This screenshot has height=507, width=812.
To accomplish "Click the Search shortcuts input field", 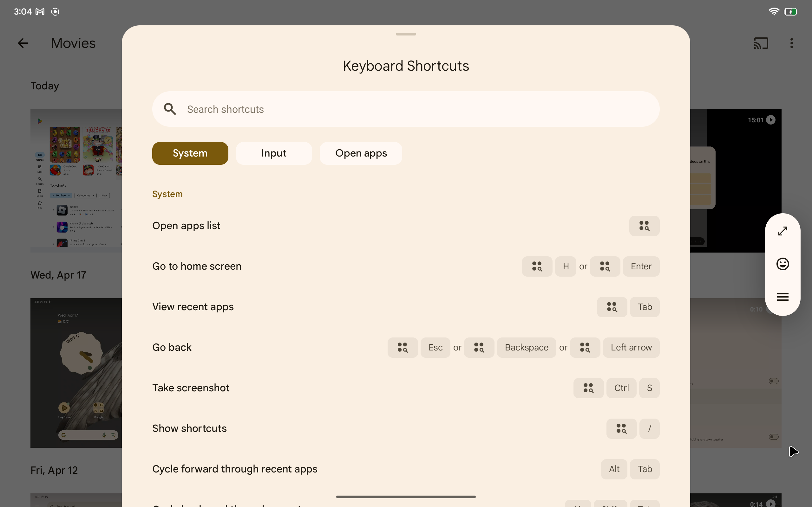I will coord(406,109).
